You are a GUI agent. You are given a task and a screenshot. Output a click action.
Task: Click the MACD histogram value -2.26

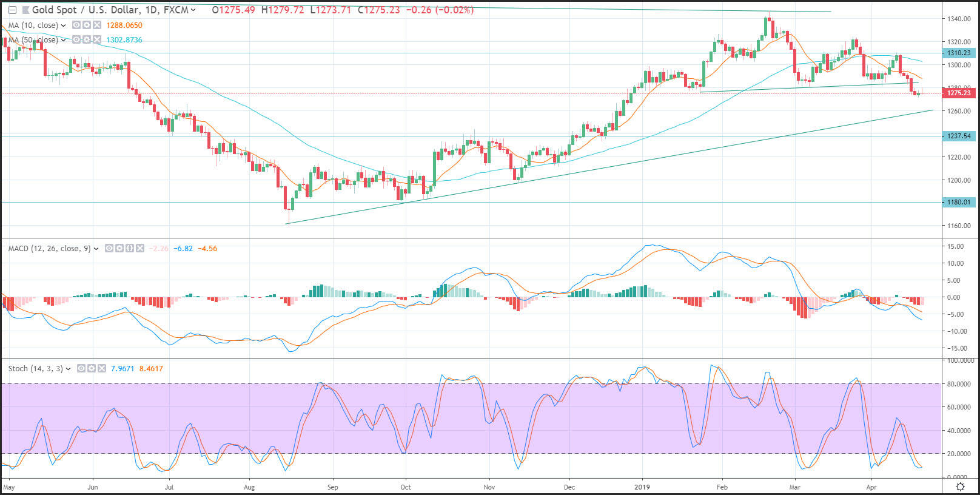click(x=159, y=249)
